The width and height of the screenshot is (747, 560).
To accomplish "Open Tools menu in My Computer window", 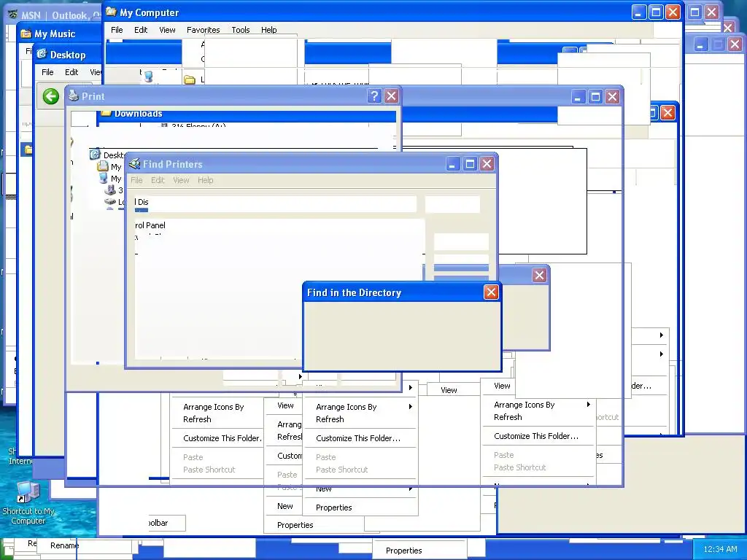I will pyautogui.click(x=241, y=29).
